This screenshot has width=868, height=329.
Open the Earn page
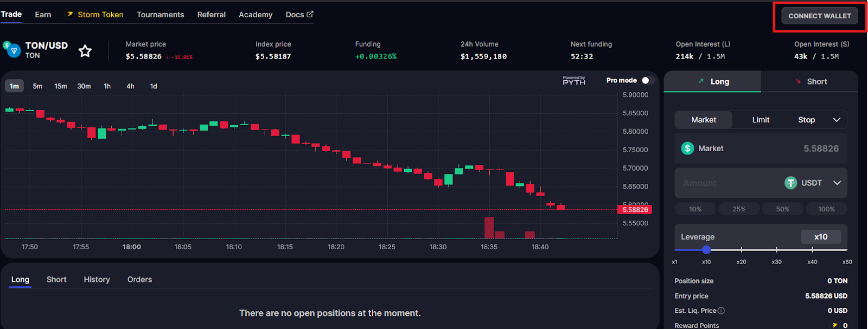43,15
